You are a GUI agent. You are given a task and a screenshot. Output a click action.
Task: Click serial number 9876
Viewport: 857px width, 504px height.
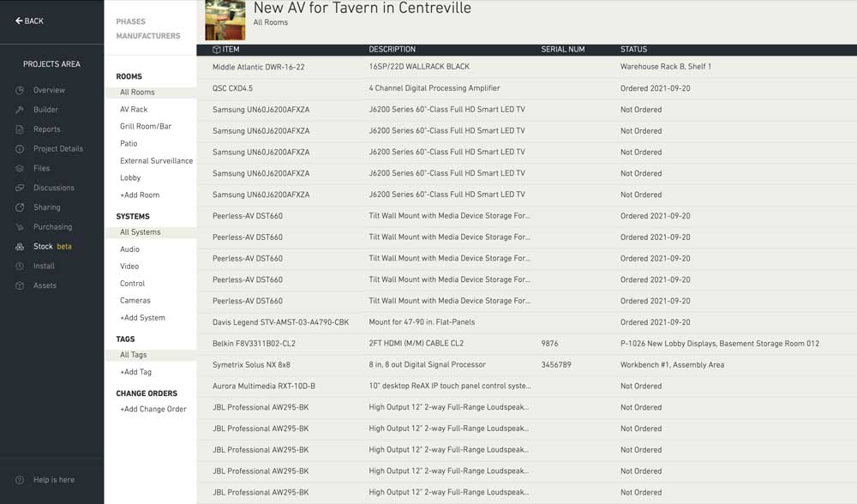550,344
